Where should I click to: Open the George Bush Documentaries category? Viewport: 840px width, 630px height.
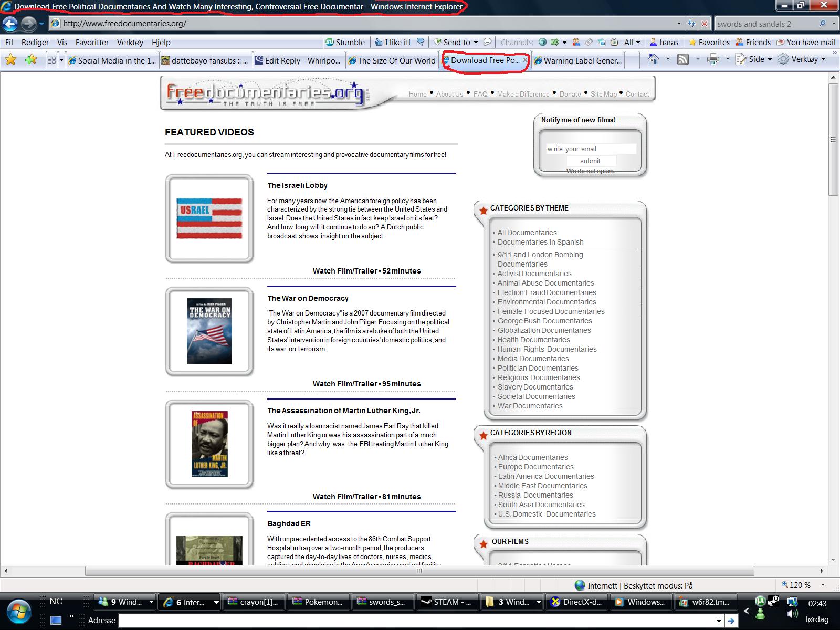point(544,321)
